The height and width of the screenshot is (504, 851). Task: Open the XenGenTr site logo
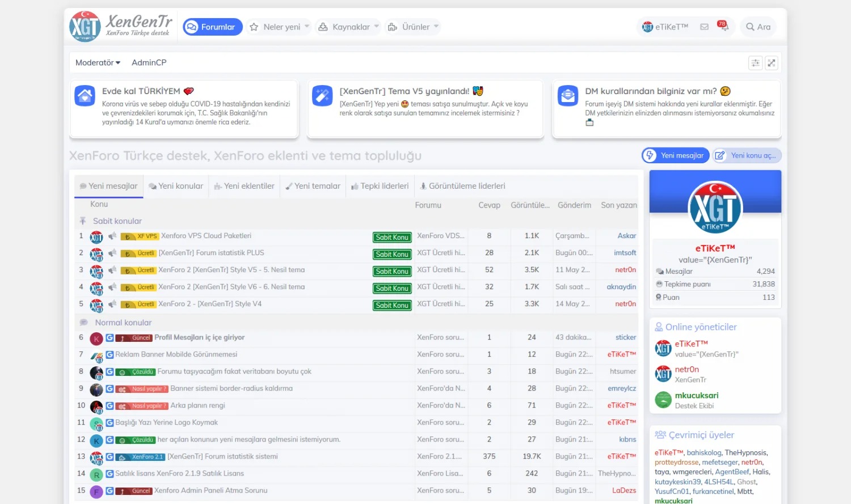(x=121, y=26)
